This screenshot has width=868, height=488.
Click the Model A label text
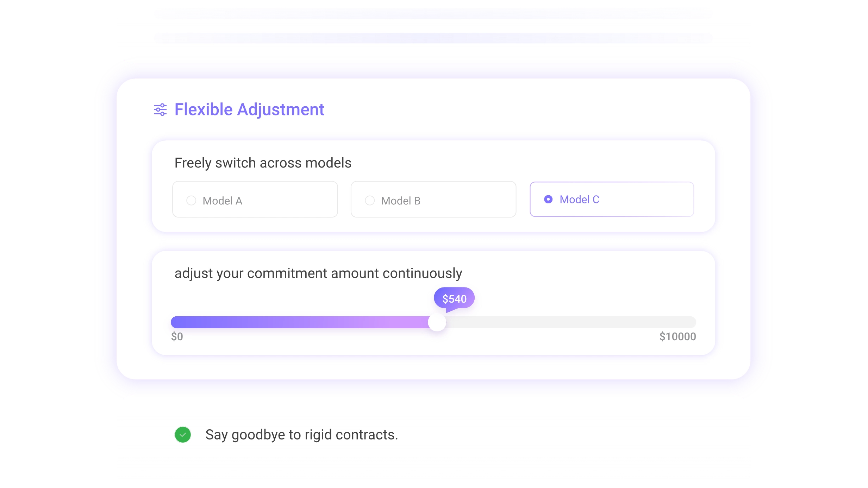click(223, 201)
